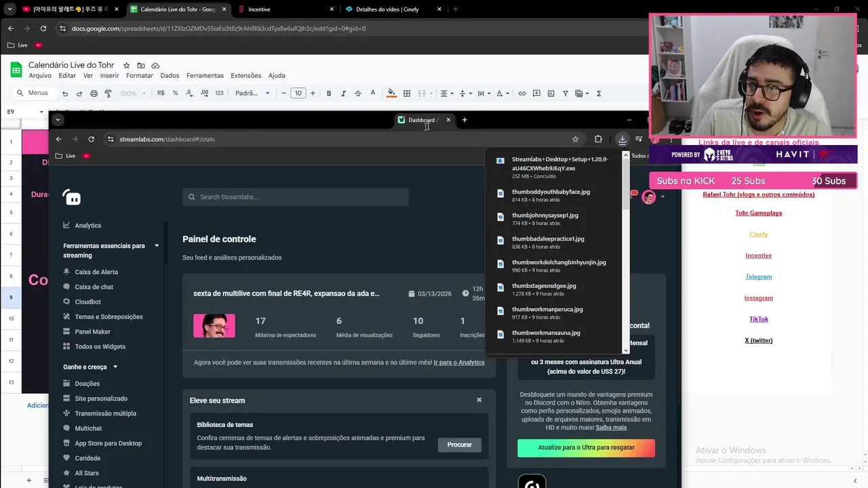Click the Streamlabs logo in dashboard
Viewport: 868px width, 488px height.
click(71, 197)
